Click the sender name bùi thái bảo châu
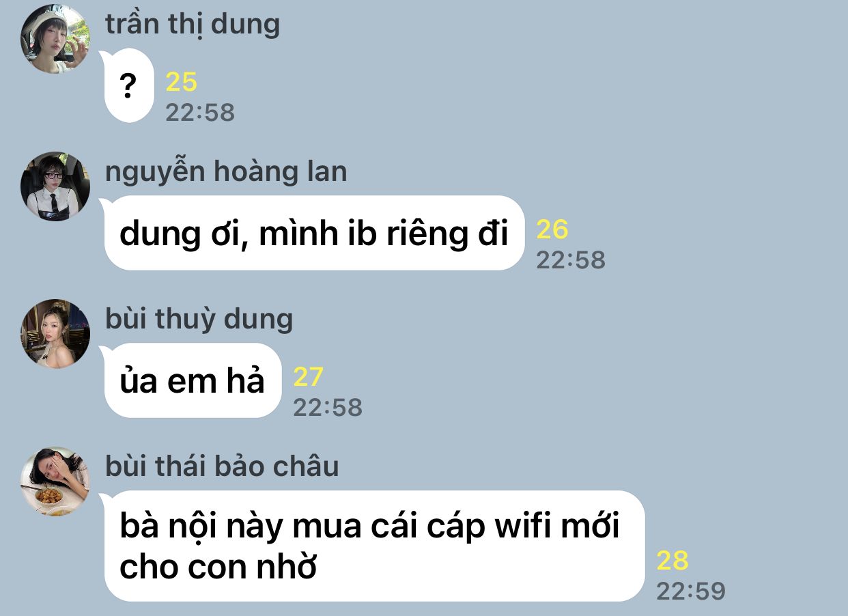Viewport: 848px width, 616px height. point(222,467)
